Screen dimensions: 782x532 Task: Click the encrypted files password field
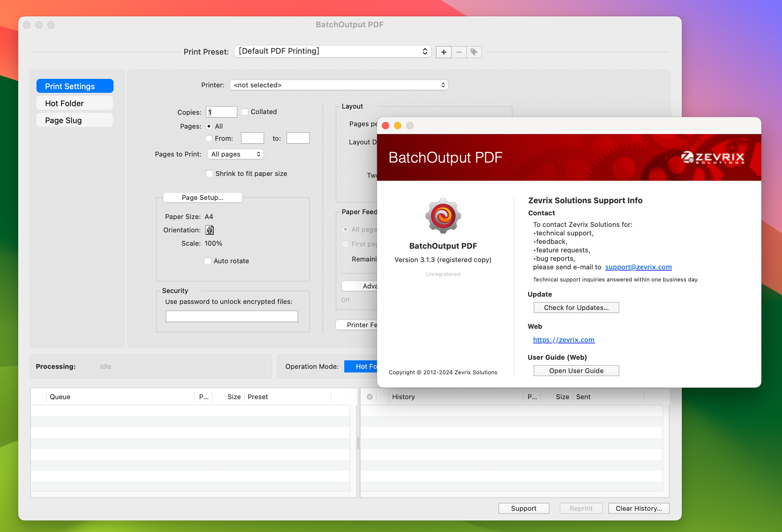pyautogui.click(x=232, y=316)
